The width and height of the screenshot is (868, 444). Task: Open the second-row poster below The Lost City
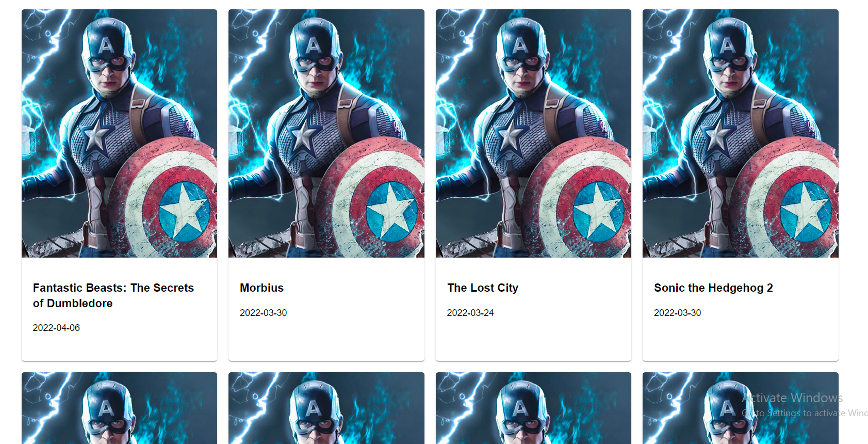533,408
